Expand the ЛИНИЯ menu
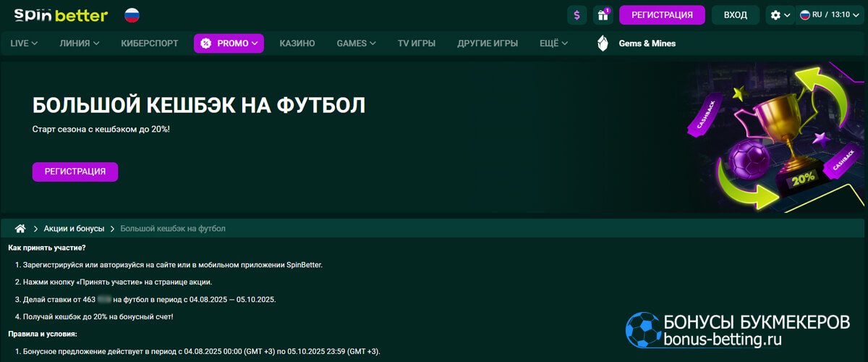This screenshot has height=362, width=868. pyautogui.click(x=80, y=43)
